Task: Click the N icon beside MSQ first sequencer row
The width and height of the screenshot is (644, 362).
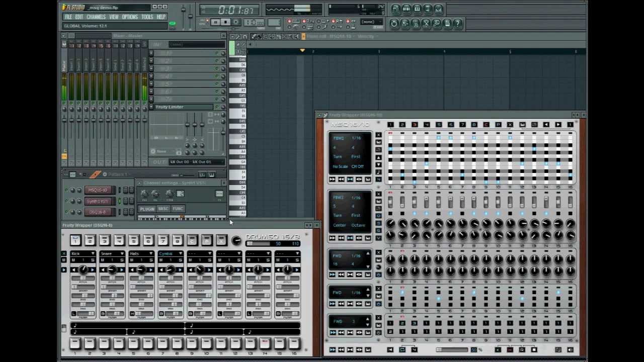Action: pyautogui.click(x=378, y=179)
